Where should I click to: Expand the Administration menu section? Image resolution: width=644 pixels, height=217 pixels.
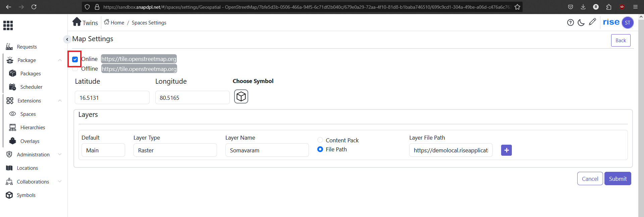point(60,154)
